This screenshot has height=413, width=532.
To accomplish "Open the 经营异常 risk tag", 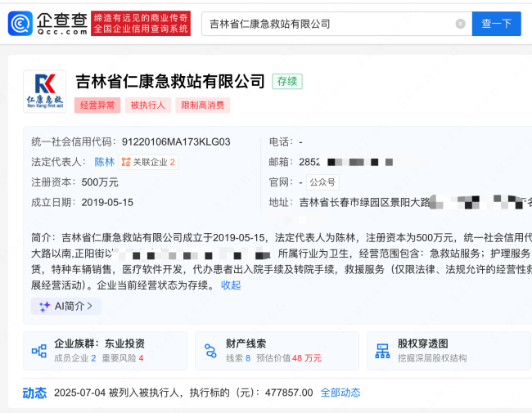I will 97,105.
